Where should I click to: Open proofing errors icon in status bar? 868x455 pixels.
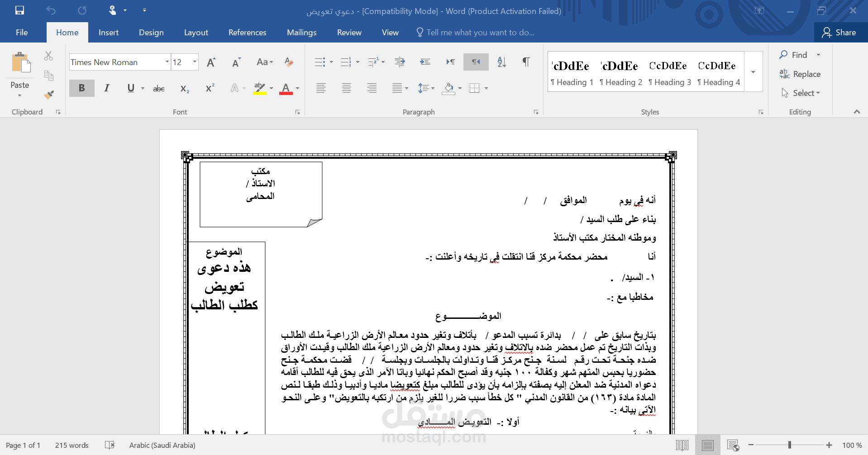point(110,445)
